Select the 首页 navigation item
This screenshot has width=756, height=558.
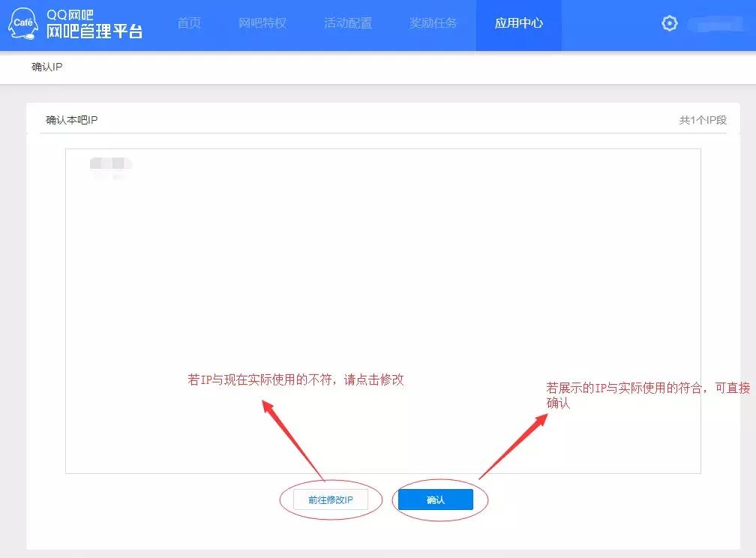189,22
